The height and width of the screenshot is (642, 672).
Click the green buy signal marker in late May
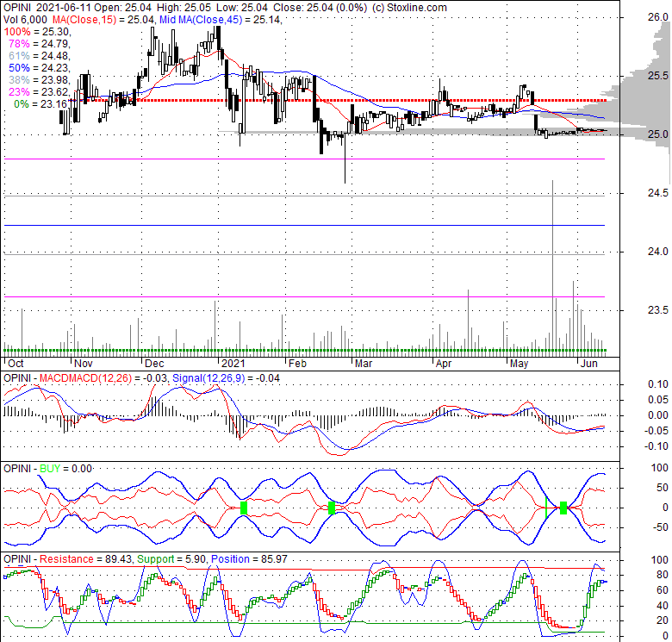tap(563, 508)
